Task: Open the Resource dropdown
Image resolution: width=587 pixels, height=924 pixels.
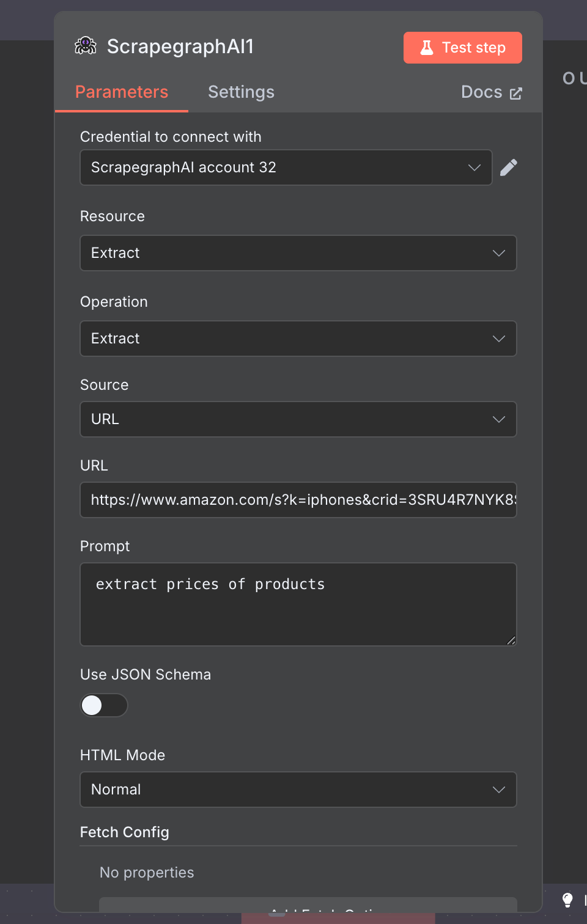Action: (298, 253)
